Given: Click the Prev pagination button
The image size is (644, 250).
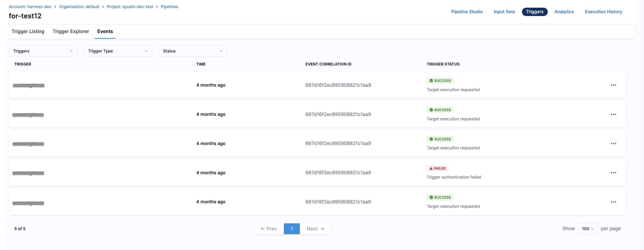Looking at the screenshot, I should 269,229.
